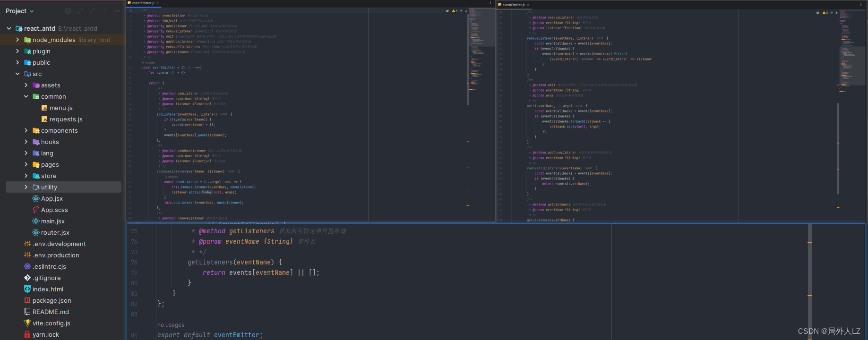Click the index.html file icon
The height and width of the screenshot is (340, 868).
[x=27, y=289]
